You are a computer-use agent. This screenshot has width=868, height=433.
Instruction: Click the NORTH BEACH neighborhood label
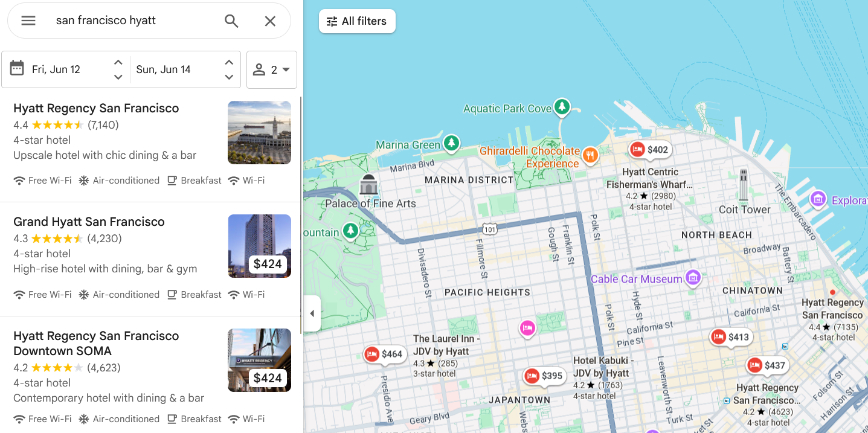pos(716,235)
